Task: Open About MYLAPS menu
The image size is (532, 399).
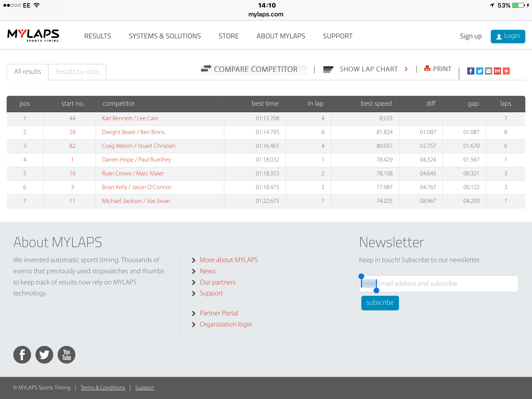Action: (281, 36)
